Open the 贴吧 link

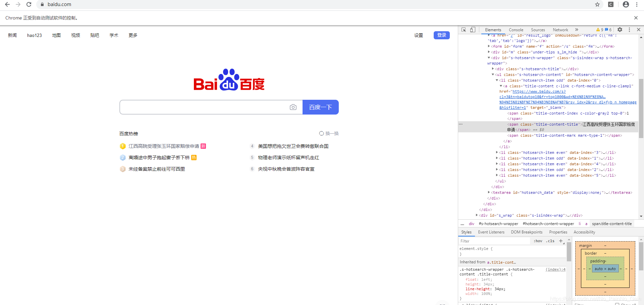(x=95, y=35)
